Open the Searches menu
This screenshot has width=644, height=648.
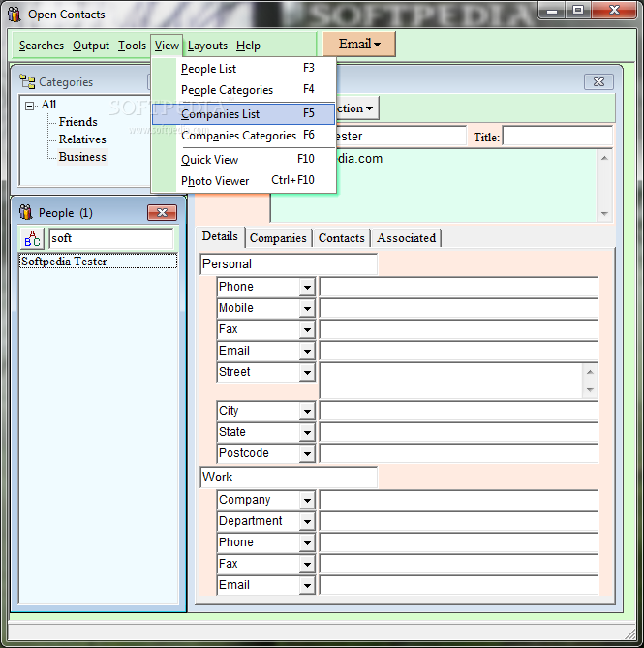[42, 46]
